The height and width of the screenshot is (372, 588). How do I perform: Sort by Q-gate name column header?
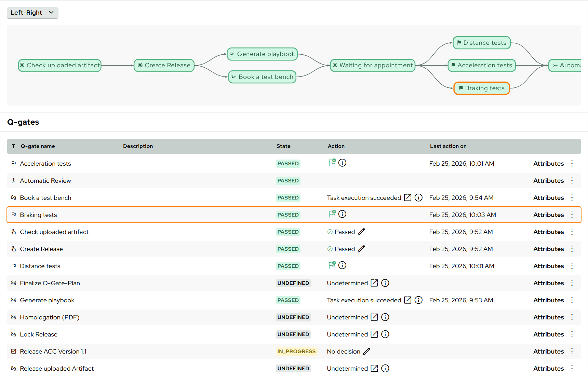38,146
